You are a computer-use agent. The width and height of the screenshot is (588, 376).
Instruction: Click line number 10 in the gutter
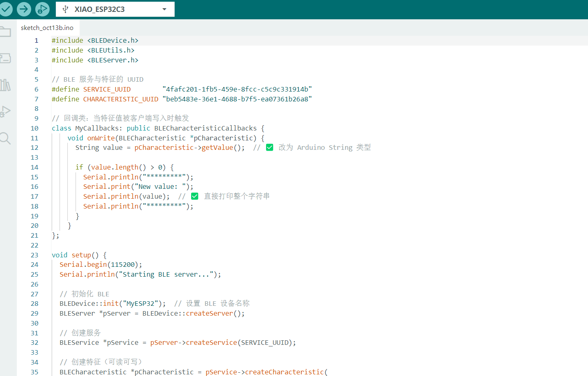[x=34, y=128]
